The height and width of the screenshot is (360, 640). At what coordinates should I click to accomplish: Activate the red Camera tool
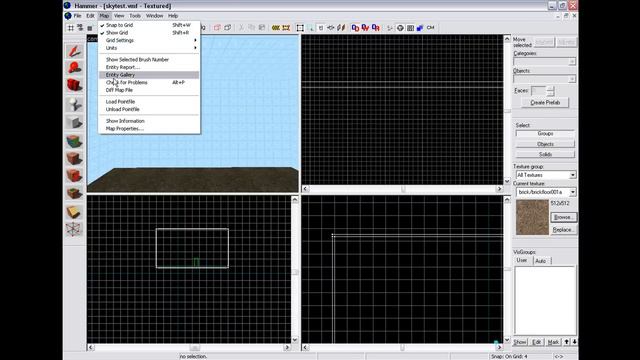(74, 85)
